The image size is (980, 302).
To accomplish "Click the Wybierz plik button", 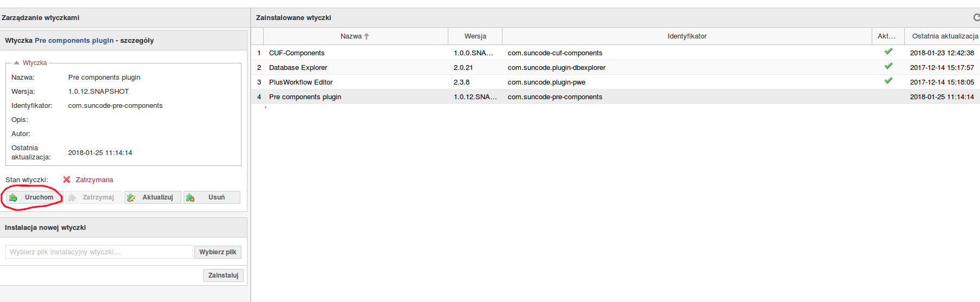I will 218,252.
